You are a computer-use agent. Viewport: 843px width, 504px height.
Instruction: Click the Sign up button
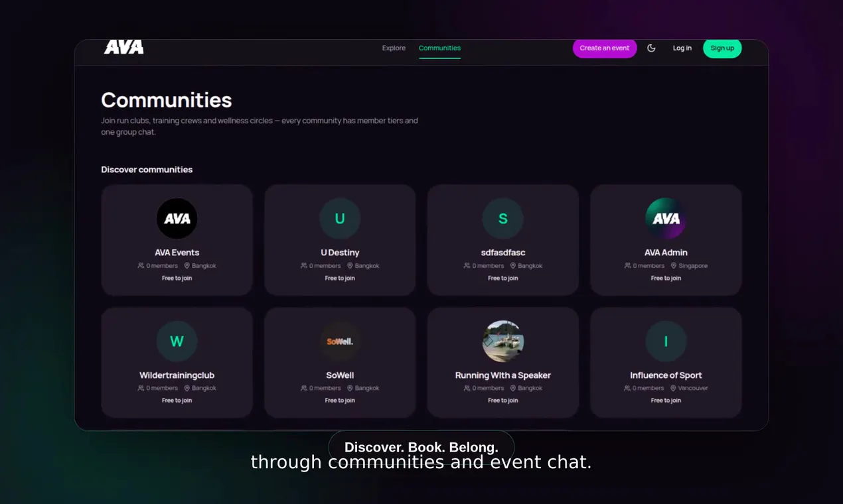pyautogui.click(x=722, y=48)
